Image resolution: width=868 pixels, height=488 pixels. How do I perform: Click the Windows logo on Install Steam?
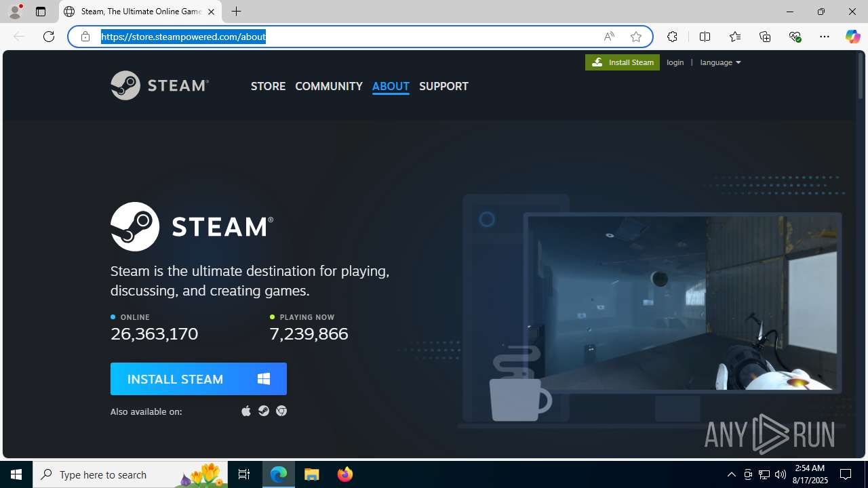264,379
